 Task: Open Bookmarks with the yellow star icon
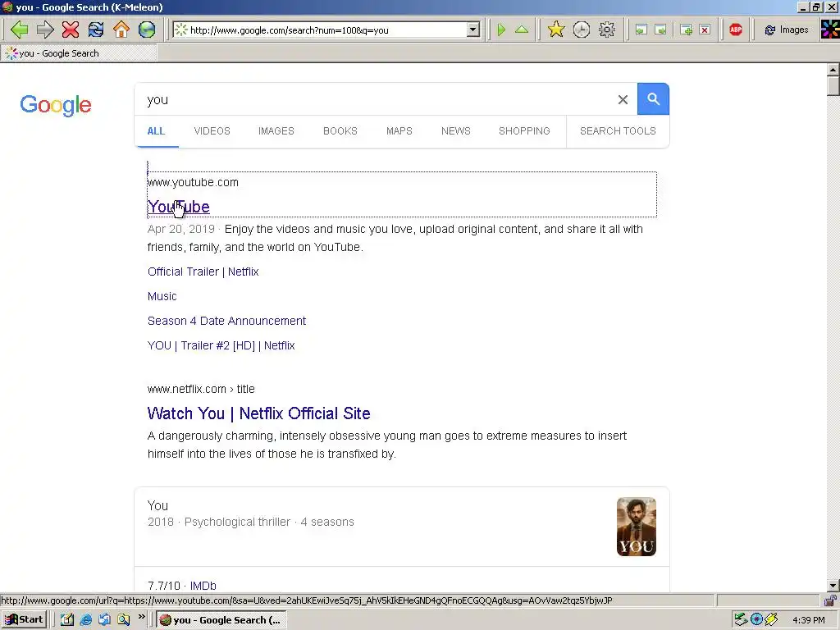pos(556,30)
